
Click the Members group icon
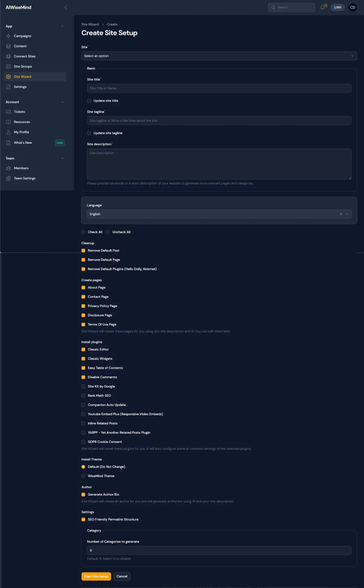(x=9, y=168)
